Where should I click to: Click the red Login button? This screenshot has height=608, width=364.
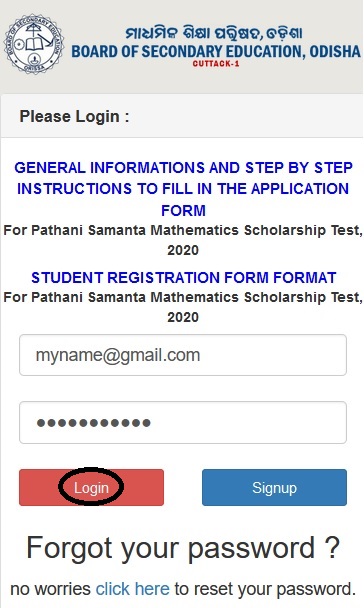(x=91, y=487)
